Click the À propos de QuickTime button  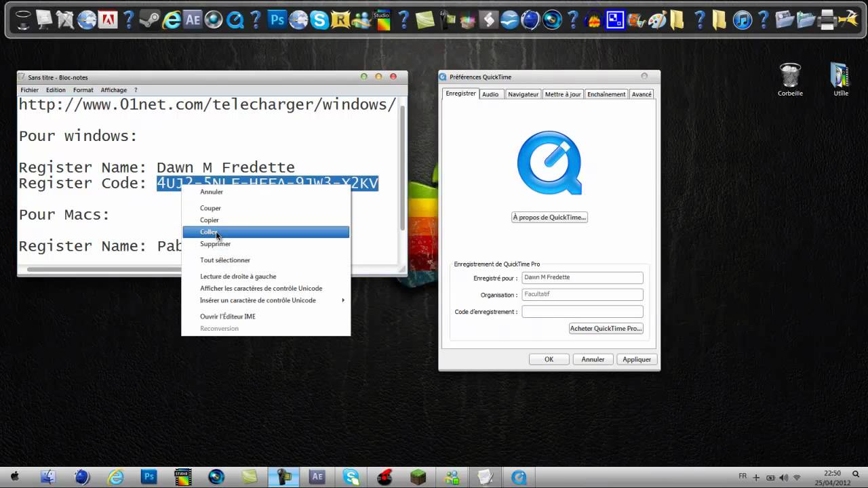tap(549, 217)
